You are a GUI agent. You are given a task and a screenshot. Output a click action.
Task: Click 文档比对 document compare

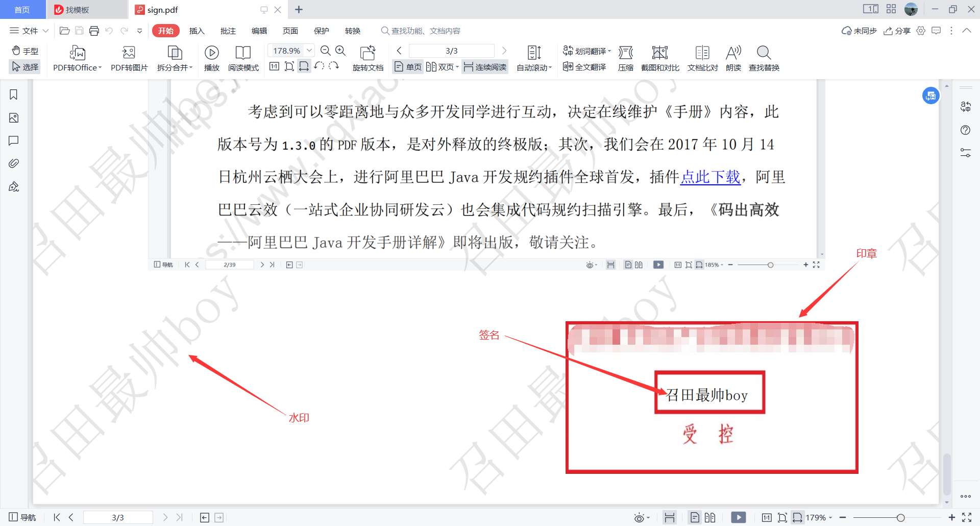(702, 58)
